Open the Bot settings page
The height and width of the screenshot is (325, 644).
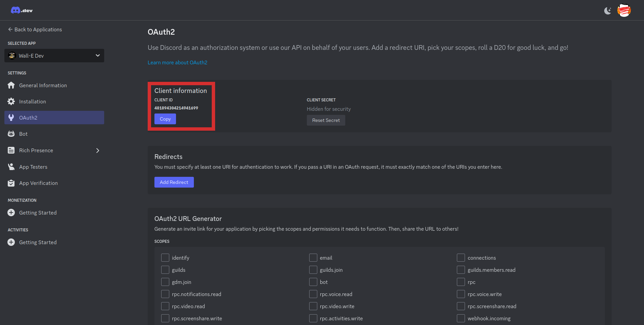coord(54,134)
